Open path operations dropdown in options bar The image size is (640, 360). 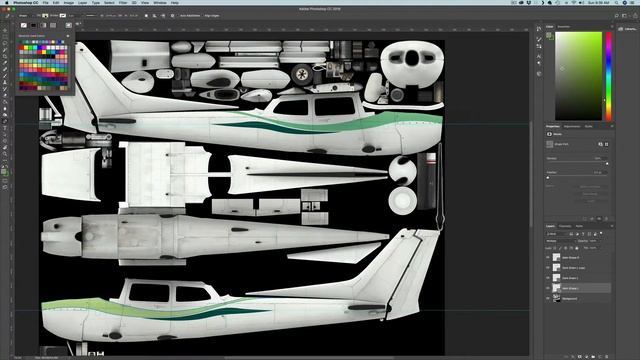pyautogui.click(x=146, y=16)
